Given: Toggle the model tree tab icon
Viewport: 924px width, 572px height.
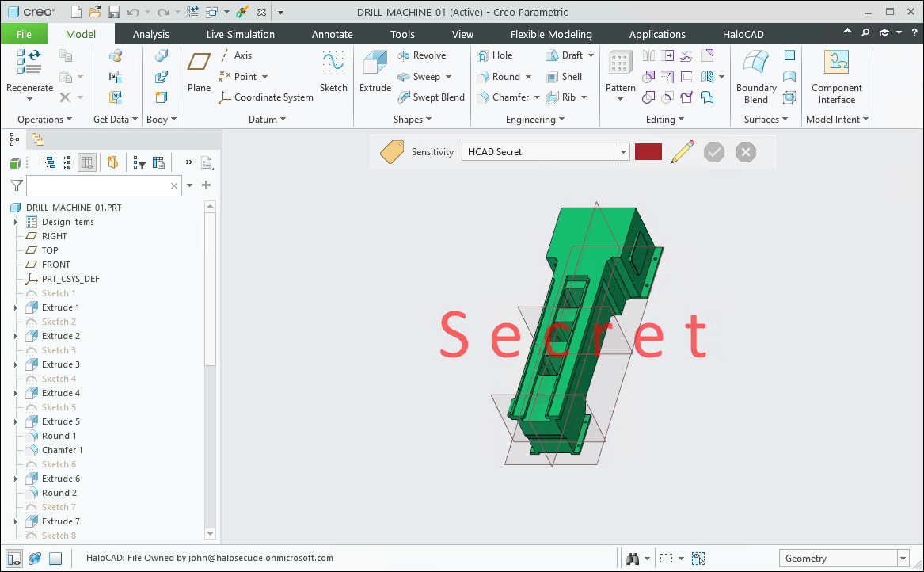Looking at the screenshot, I should pyautogui.click(x=14, y=139).
